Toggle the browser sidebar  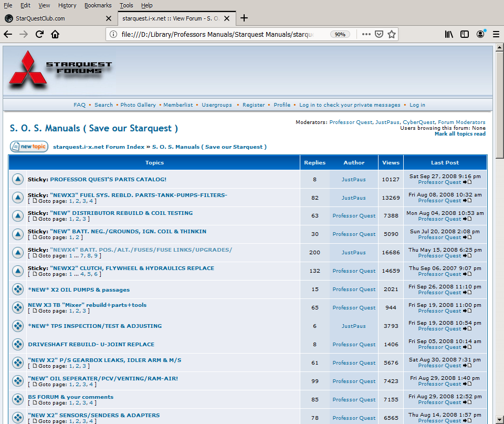[x=465, y=34]
